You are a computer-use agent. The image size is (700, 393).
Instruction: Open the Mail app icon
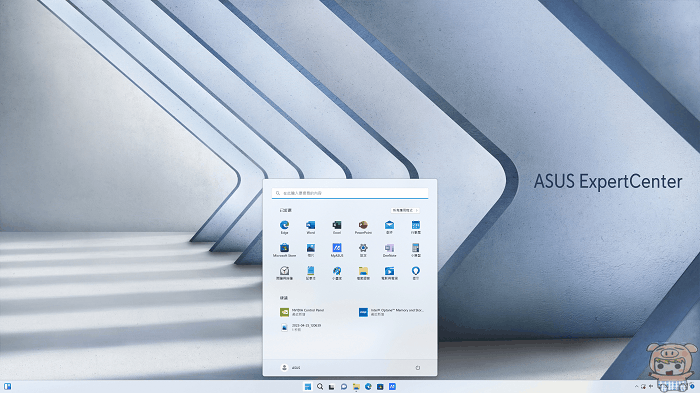(389, 227)
